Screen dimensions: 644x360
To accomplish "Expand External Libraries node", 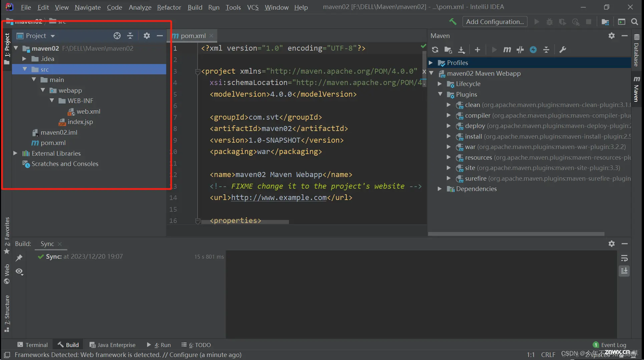I will click(15, 153).
